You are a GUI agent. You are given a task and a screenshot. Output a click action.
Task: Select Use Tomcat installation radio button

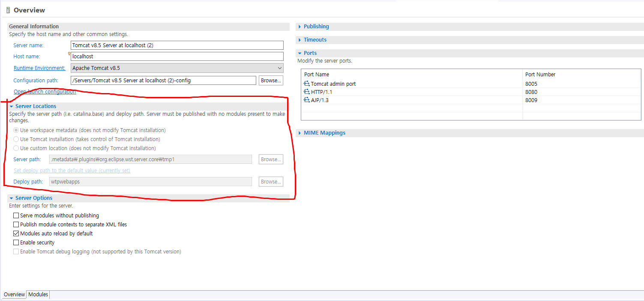(x=16, y=139)
